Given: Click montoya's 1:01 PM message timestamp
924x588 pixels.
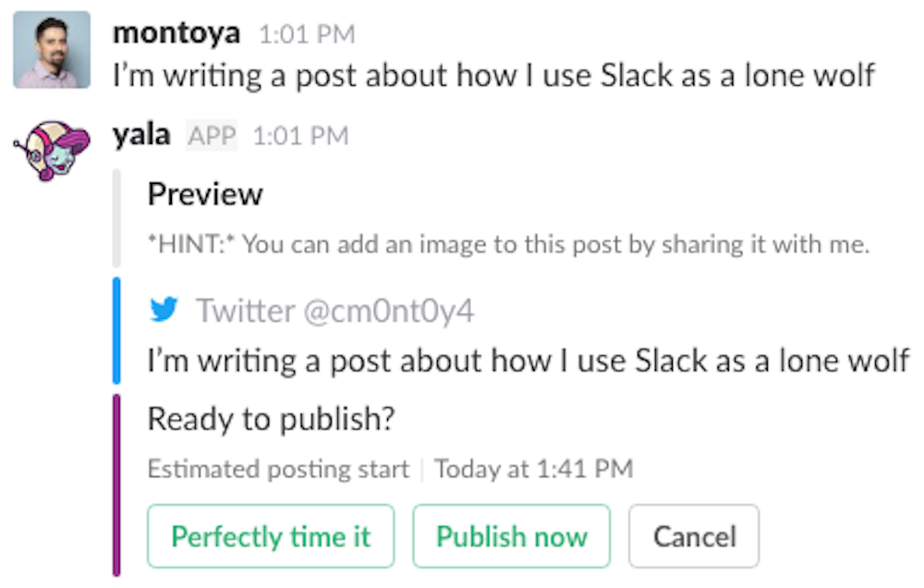Looking at the screenshot, I should click(307, 34).
